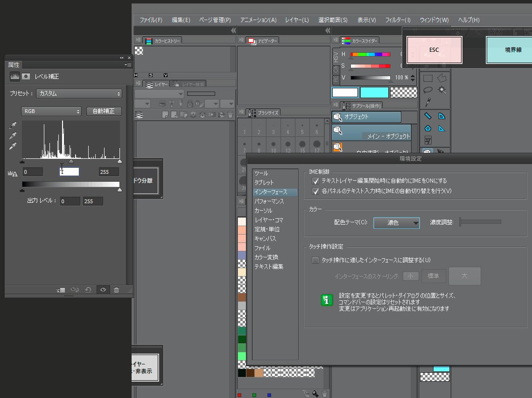Open the 配色テーマ 濃色 dropdown
This screenshot has width=532, height=398.
point(396,223)
